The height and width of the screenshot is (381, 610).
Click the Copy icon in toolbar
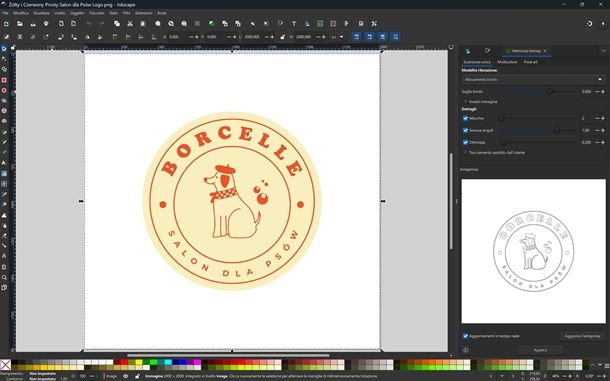(117, 24)
